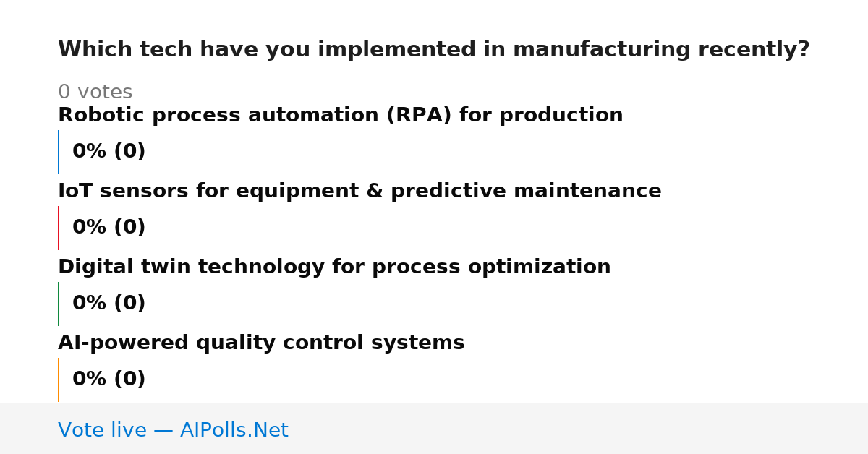Click the IoT sensors 0% (0) result
Viewport: 868px width, 454px height.
point(109,228)
